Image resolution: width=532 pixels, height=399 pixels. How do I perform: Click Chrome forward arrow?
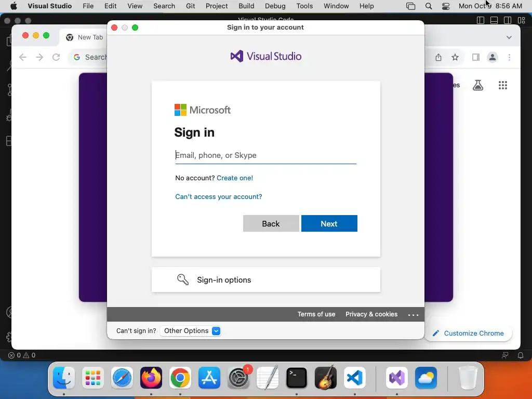click(39, 57)
